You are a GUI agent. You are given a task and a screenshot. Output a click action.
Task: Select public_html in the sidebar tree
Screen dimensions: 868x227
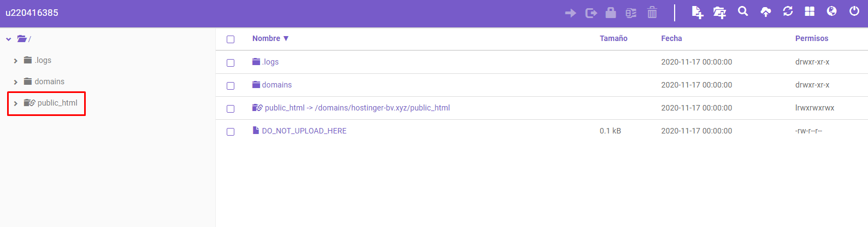click(x=57, y=103)
